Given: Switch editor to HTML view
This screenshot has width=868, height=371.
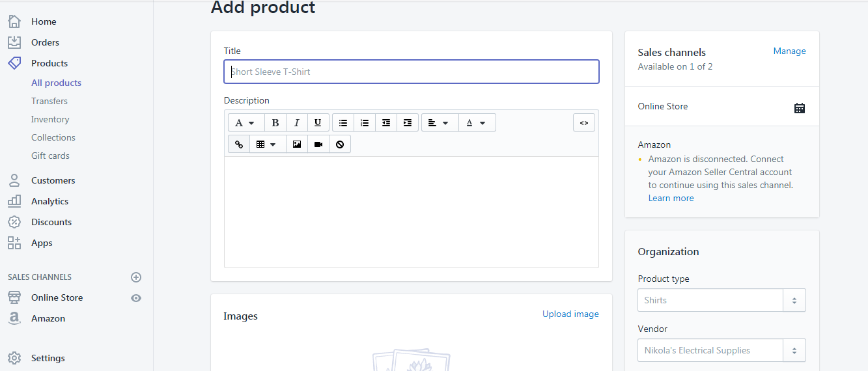Looking at the screenshot, I should coord(584,123).
